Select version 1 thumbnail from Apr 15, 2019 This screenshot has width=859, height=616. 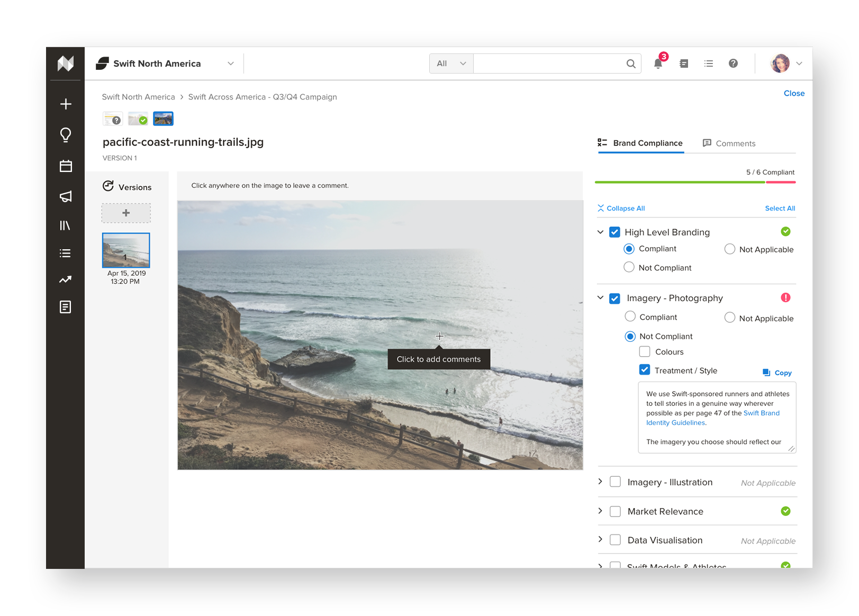tap(126, 250)
